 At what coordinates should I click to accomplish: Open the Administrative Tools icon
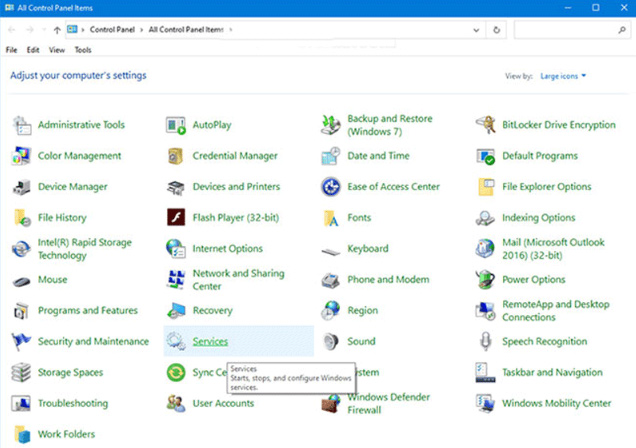click(x=21, y=125)
